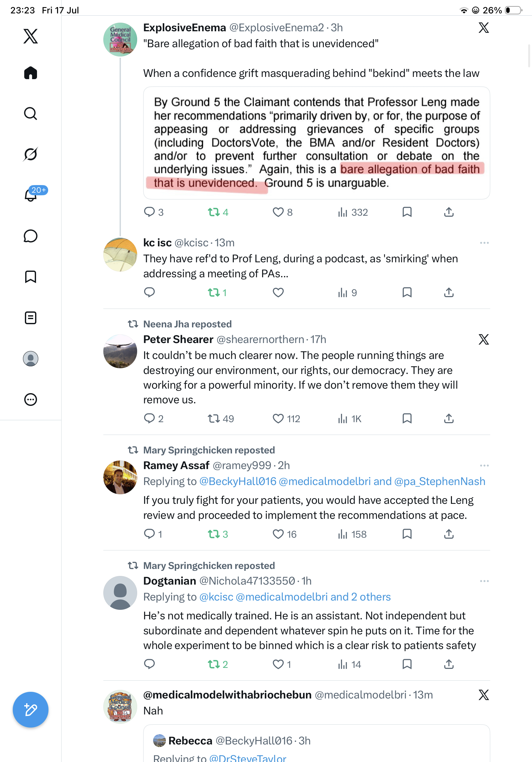The height and width of the screenshot is (762, 532).
Task: Click the @BeckyHall016 mention link
Action: click(x=238, y=481)
